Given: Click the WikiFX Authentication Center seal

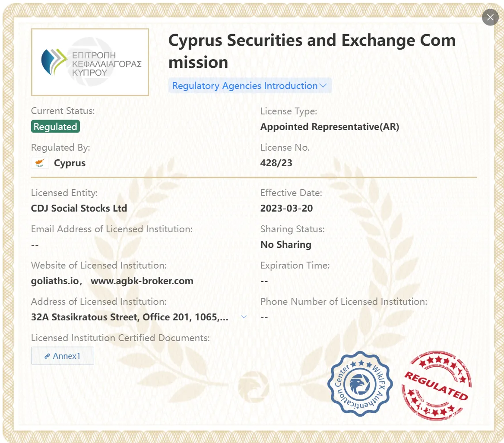Looking at the screenshot, I should (x=360, y=384).
